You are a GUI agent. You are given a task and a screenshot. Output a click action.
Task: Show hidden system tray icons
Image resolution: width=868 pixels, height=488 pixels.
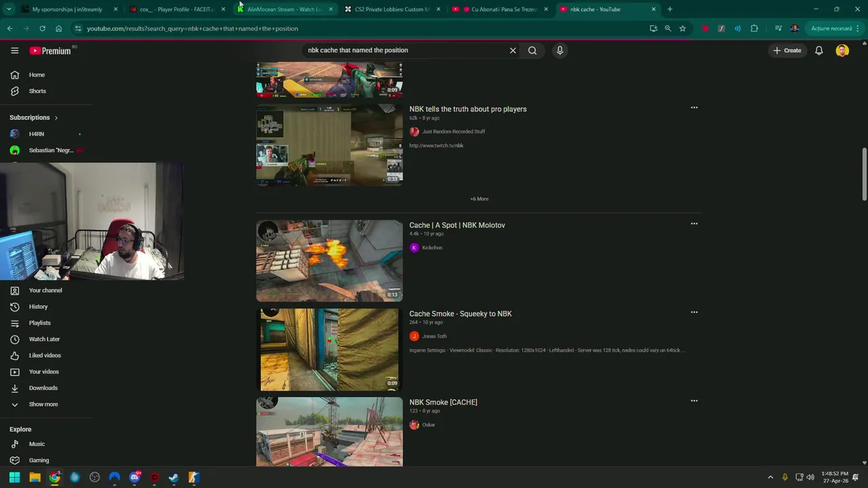(x=770, y=477)
